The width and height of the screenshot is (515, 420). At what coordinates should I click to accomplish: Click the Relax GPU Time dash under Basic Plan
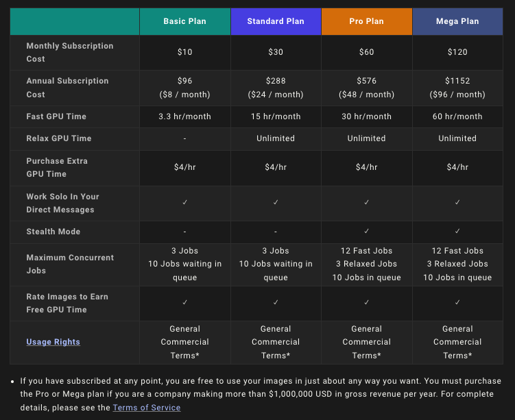coord(185,139)
